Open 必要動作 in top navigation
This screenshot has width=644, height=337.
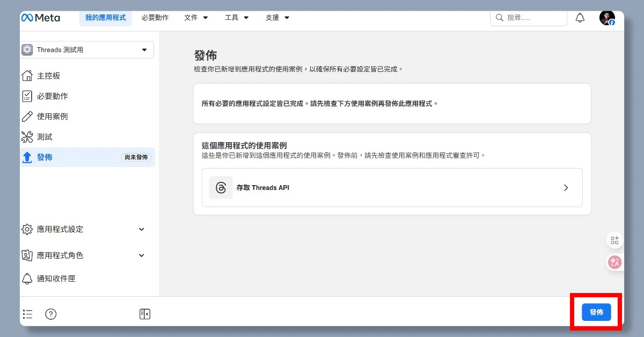pyautogui.click(x=155, y=18)
